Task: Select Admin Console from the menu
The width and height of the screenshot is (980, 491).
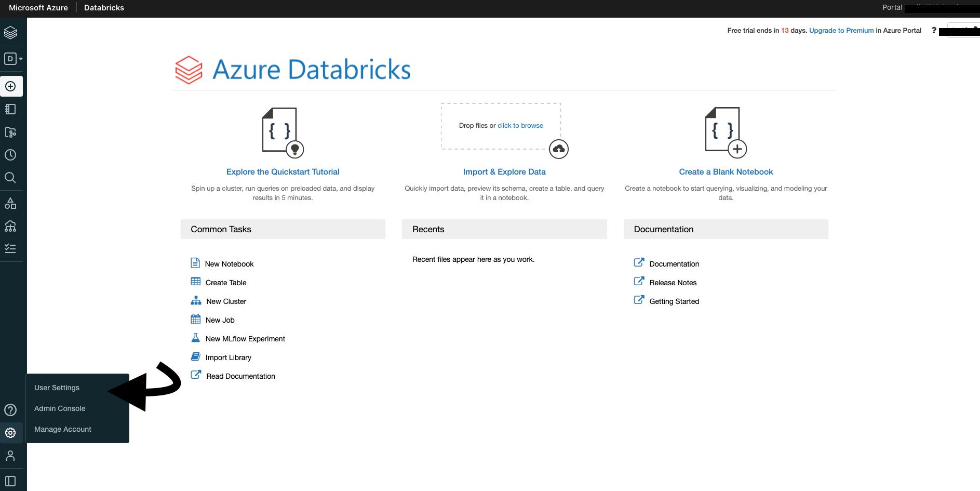Action: point(60,408)
